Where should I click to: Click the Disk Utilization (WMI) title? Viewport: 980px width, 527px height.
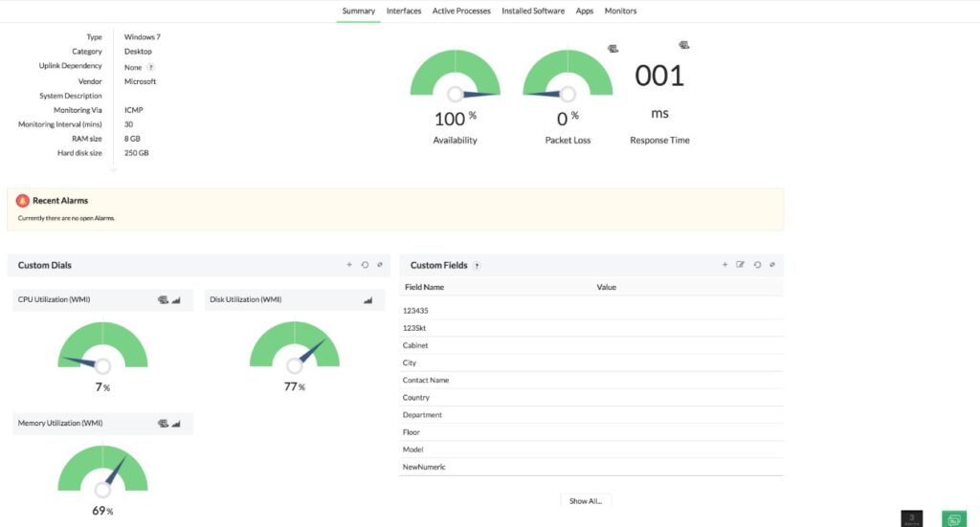pyautogui.click(x=246, y=299)
